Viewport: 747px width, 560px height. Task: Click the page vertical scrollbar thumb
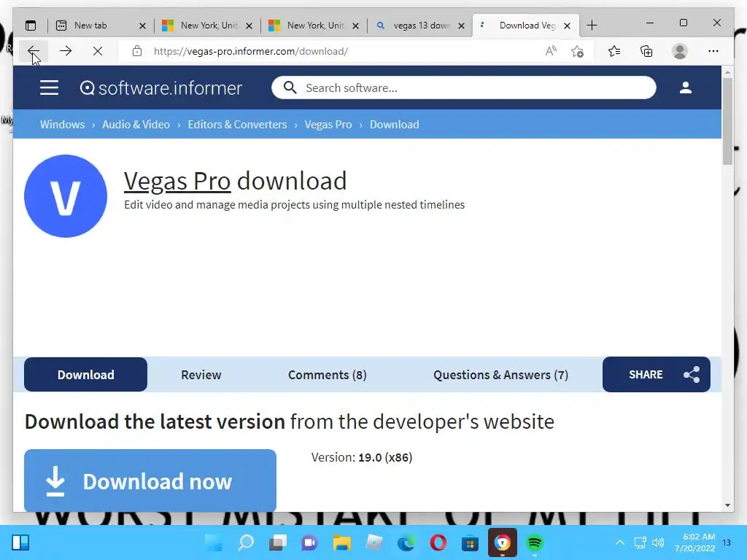click(x=727, y=121)
